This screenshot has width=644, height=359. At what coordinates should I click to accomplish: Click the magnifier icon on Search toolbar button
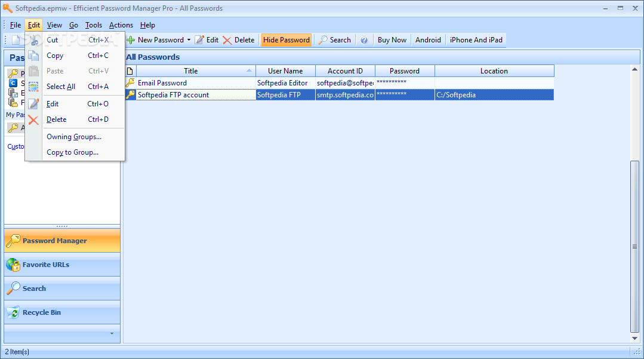pos(323,40)
